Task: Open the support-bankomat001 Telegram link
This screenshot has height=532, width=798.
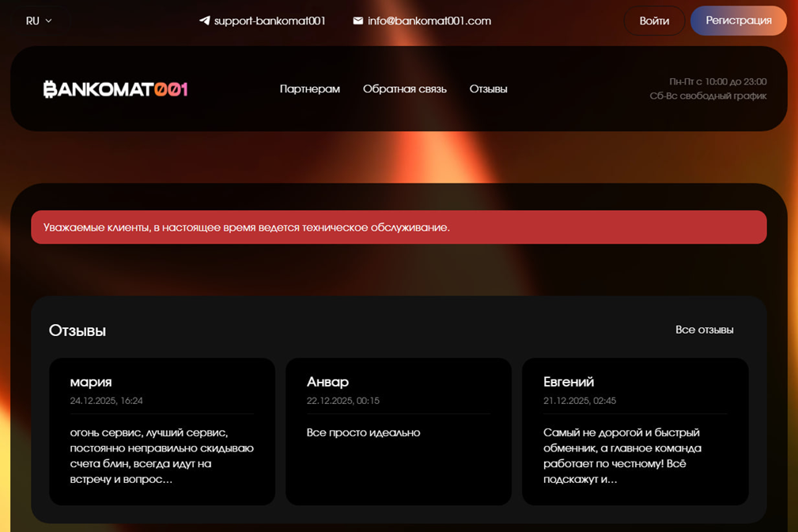Action: pyautogui.click(x=269, y=21)
